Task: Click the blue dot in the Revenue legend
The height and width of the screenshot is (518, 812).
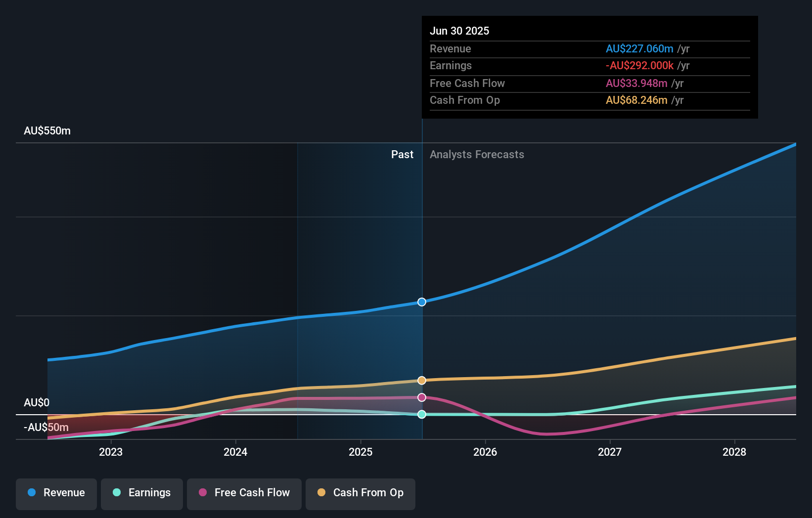Action: click(x=32, y=493)
